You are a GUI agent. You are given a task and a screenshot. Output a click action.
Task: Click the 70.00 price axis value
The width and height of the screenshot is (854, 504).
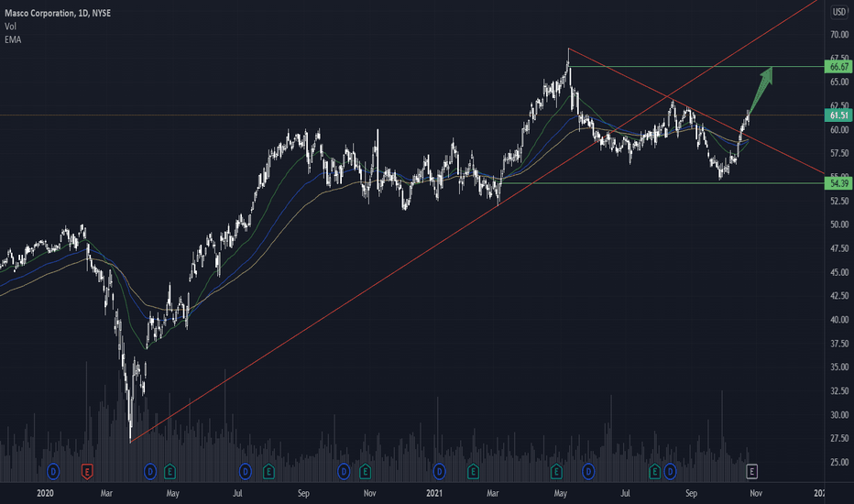[x=839, y=34]
